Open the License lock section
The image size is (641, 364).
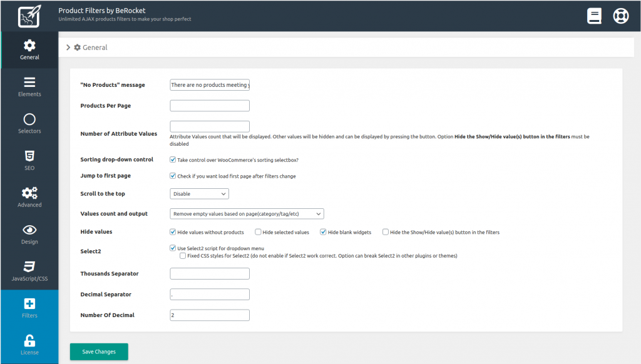(29, 345)
